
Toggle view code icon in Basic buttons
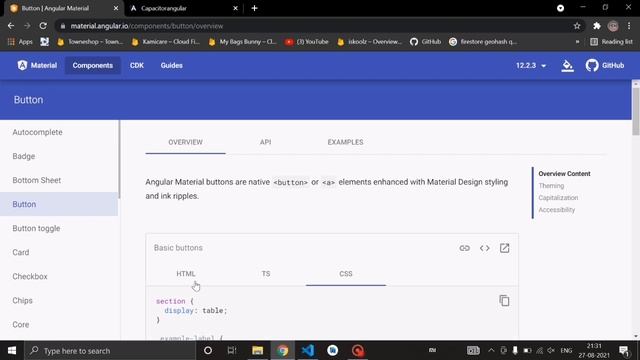484,248
